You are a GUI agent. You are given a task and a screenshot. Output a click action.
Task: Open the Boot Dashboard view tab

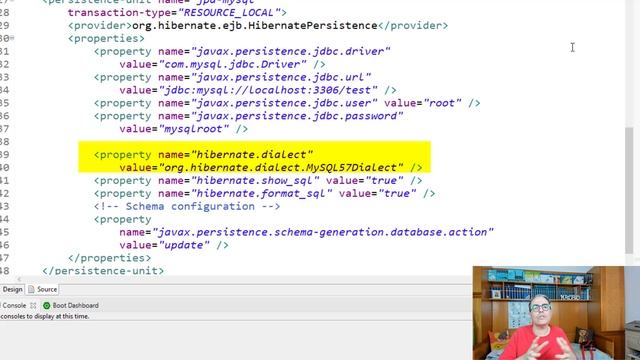(x=71, y=305)
